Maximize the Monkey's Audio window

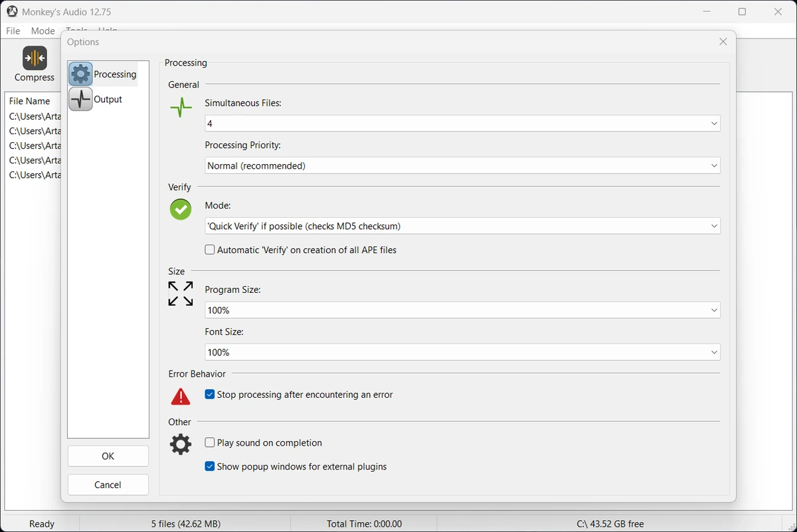[x=743, y=12]
